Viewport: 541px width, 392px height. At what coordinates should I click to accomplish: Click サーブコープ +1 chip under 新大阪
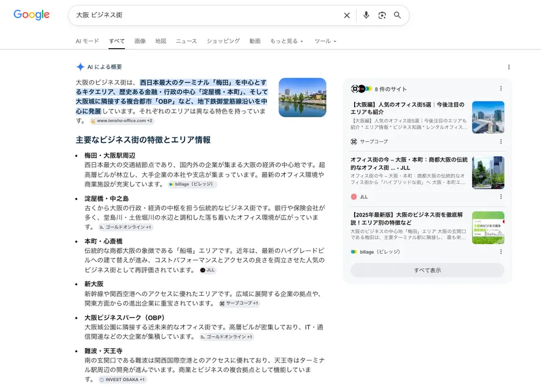click(239, 303)
